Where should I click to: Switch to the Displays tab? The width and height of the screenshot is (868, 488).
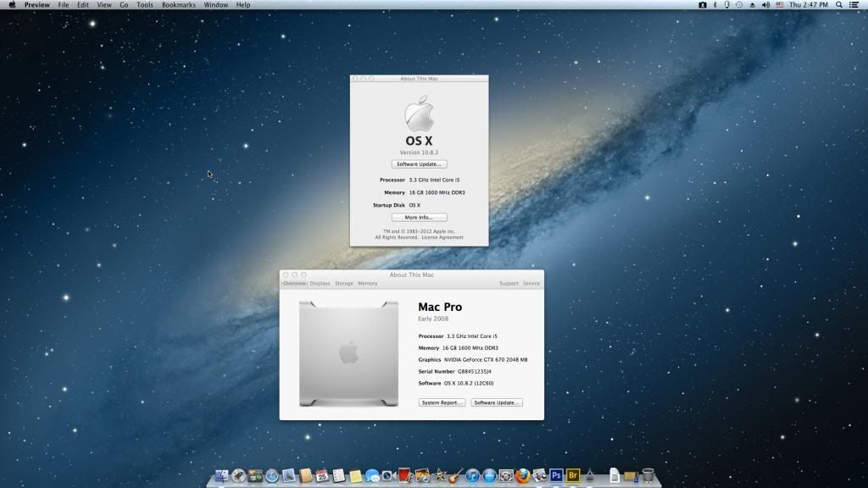320,284
